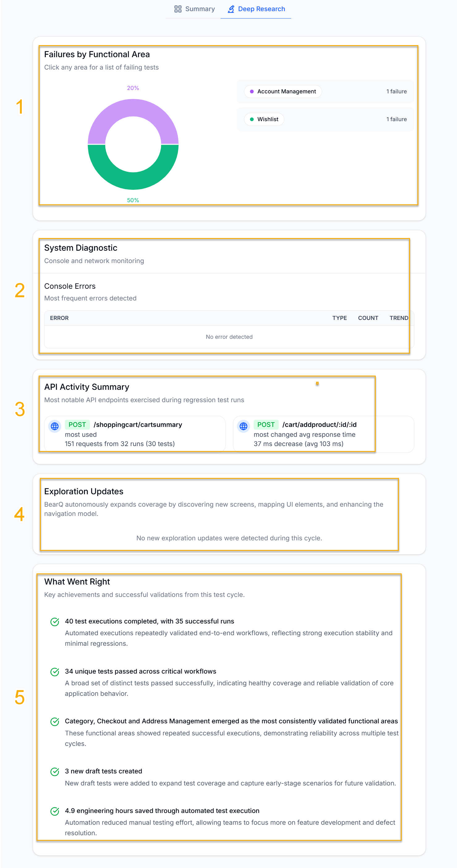Click globe icon beside /shoppingcart/cartsummary
The width and height of the screenshot is (457, 868).
(x=55, y=426)
